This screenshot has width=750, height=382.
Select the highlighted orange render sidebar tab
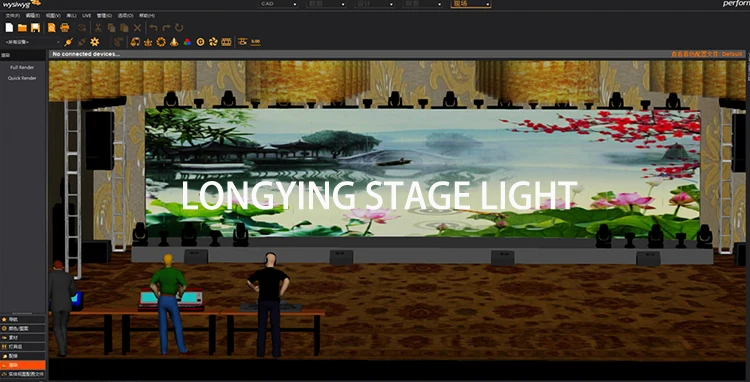[23, 365]
